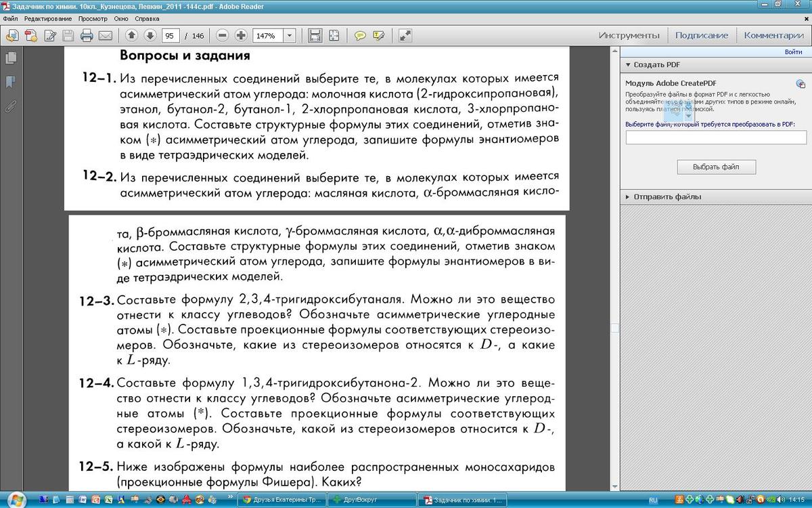812x508 pixels.
Task: Click the page number field
Action: (x=170, y=35)
